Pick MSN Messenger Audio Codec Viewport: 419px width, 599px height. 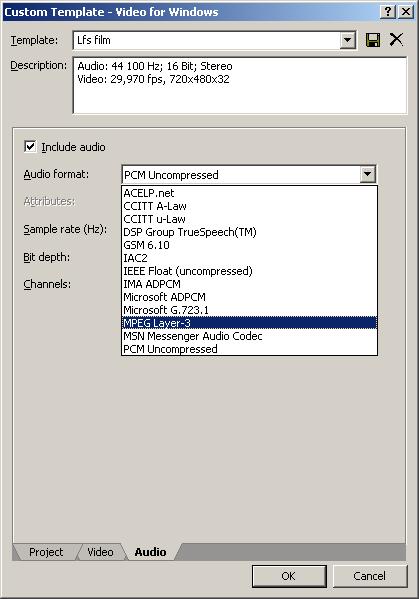tap(249, 336)
